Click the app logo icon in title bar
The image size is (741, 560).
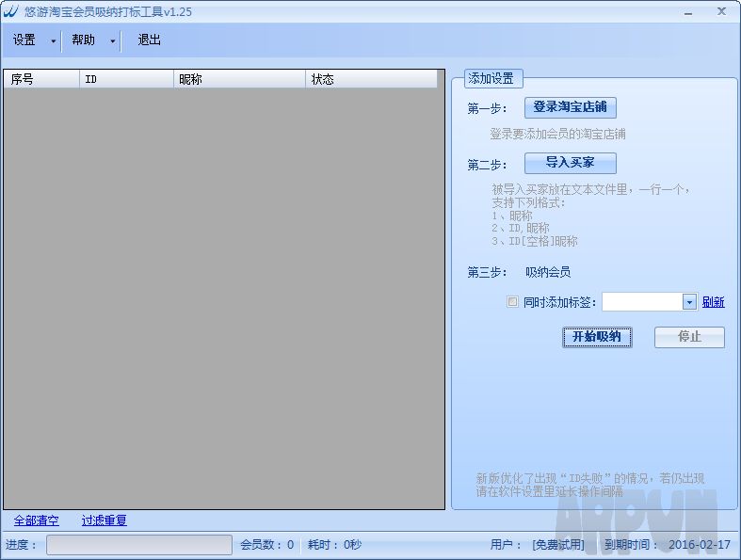tap(11, 11)
